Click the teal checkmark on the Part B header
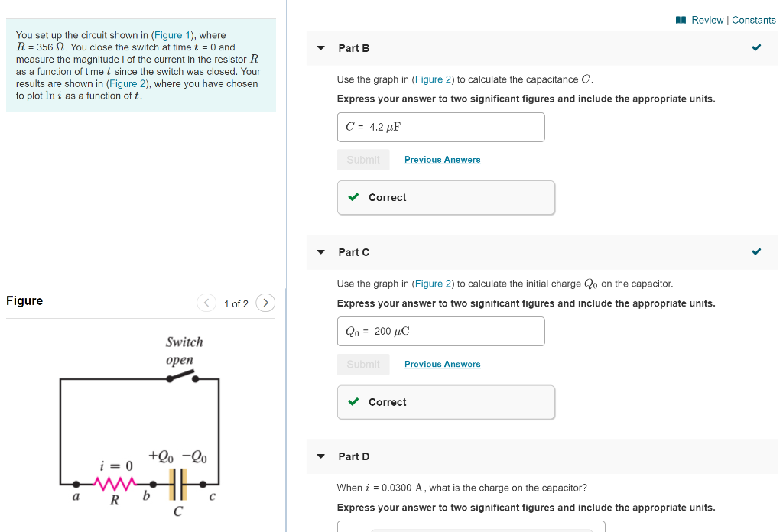 756,47
